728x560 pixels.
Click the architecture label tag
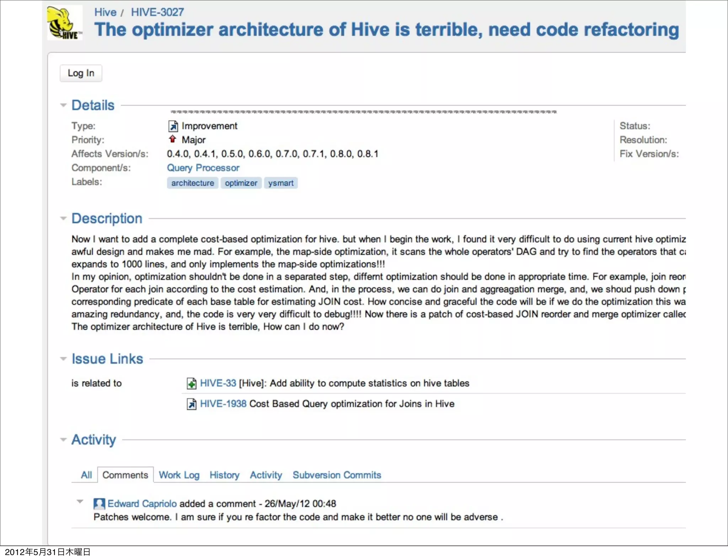193,183
